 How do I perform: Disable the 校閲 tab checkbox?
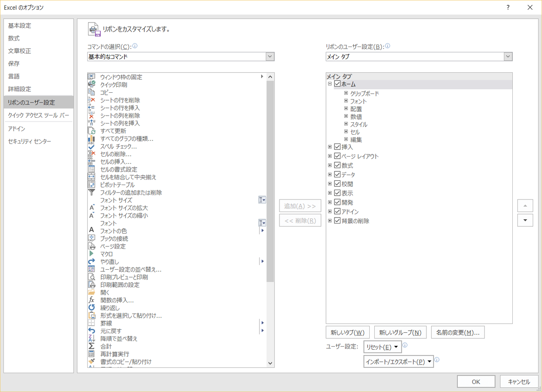[337, 184]
